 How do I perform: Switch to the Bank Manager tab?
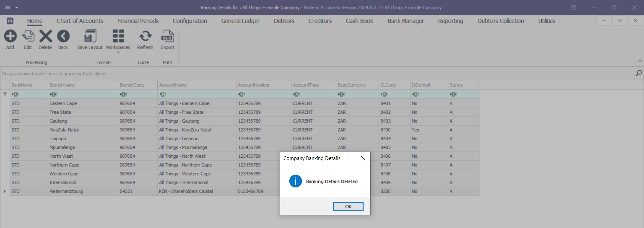click(406, 21)
